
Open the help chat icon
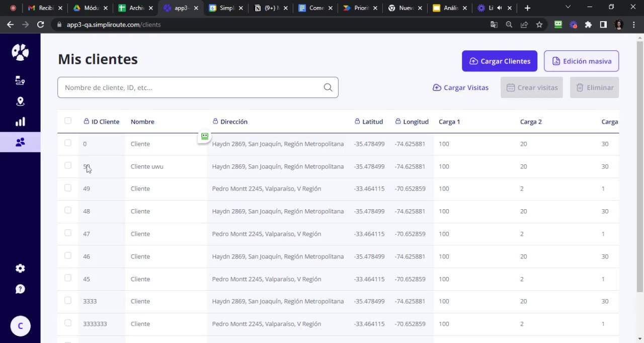click(x=20, y=289)
